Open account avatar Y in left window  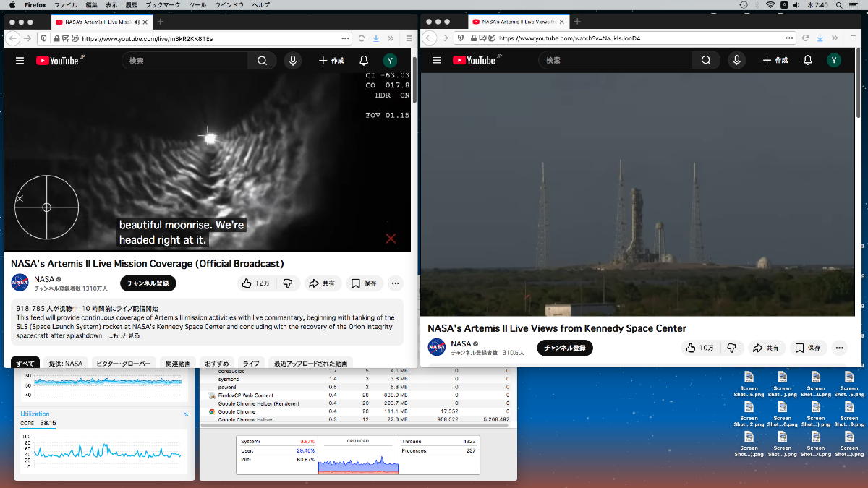point(390,61)
